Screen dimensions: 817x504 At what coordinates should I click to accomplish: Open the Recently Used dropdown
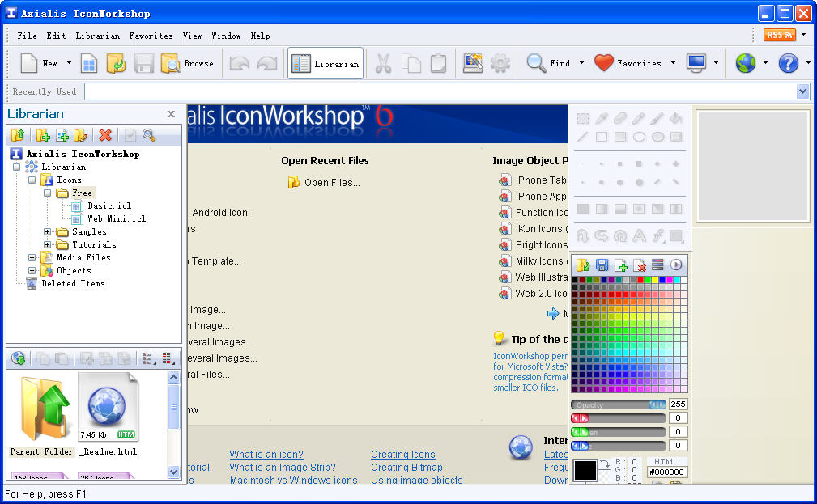coord(802,91)
